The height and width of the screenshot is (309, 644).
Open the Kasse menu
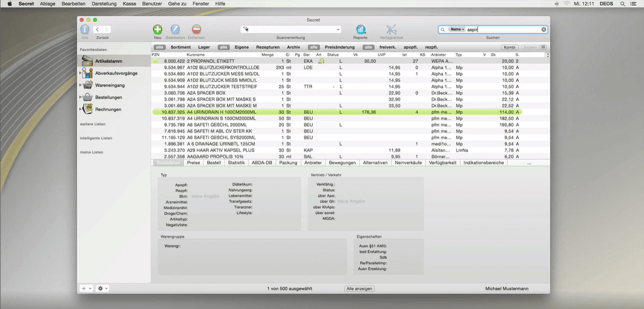pyautogui.click(x=130, y=4)
